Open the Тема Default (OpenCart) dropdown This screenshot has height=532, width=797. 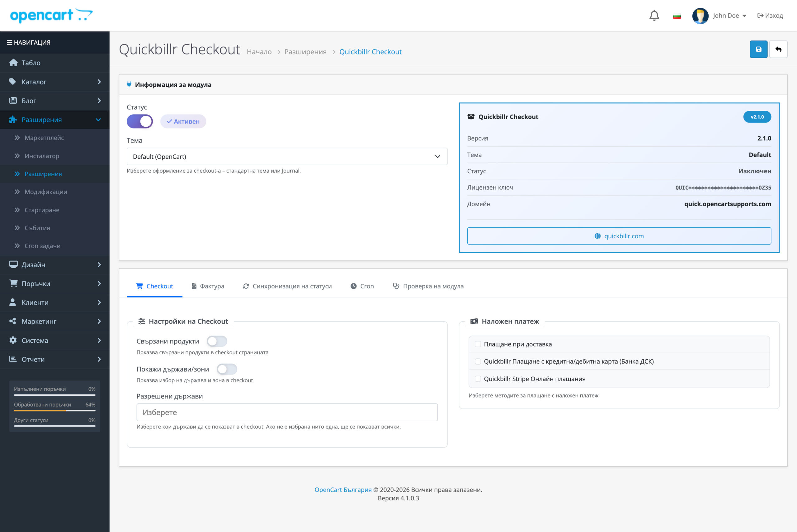tap(286, 156)
